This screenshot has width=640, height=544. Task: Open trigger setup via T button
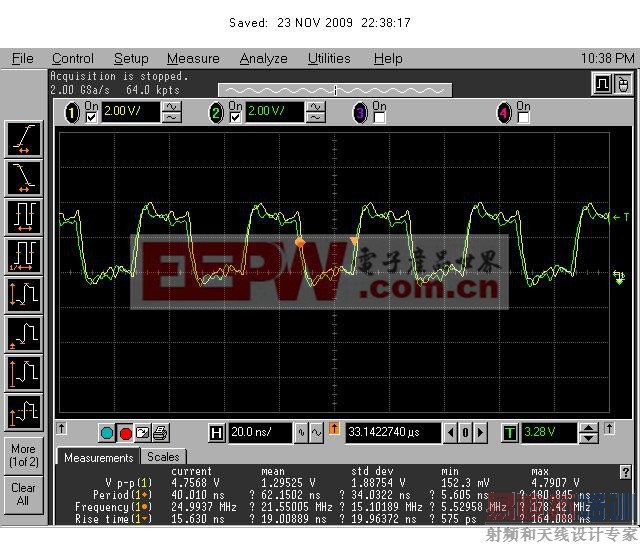(509, 433)
